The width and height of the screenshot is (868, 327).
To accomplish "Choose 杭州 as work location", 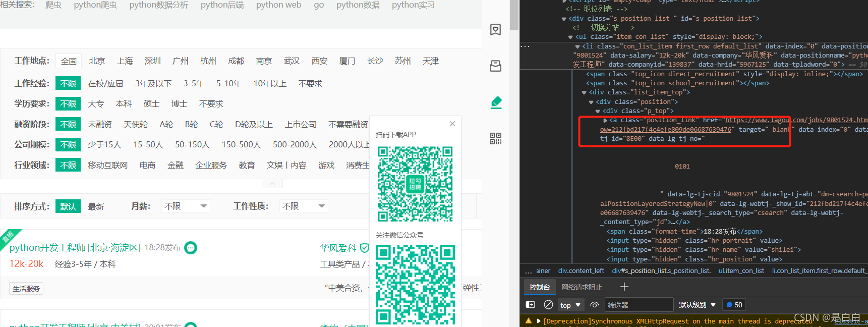I will (208, 61).
